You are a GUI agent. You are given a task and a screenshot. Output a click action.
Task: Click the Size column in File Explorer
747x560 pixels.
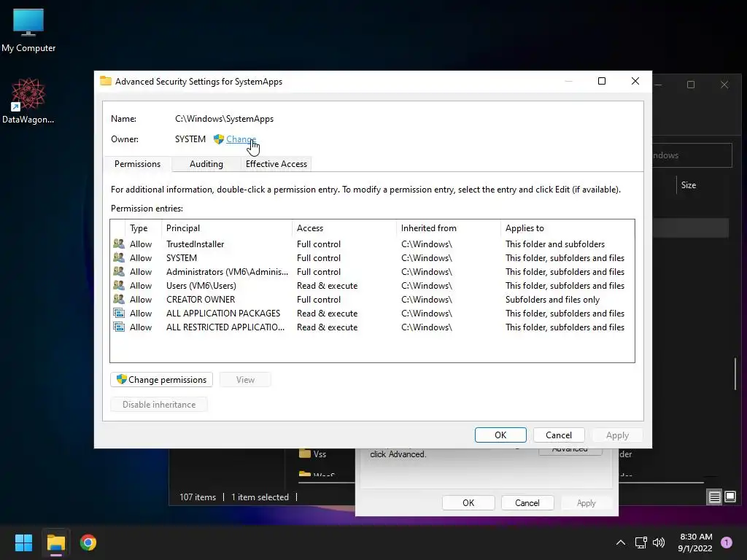coord(689,184)
